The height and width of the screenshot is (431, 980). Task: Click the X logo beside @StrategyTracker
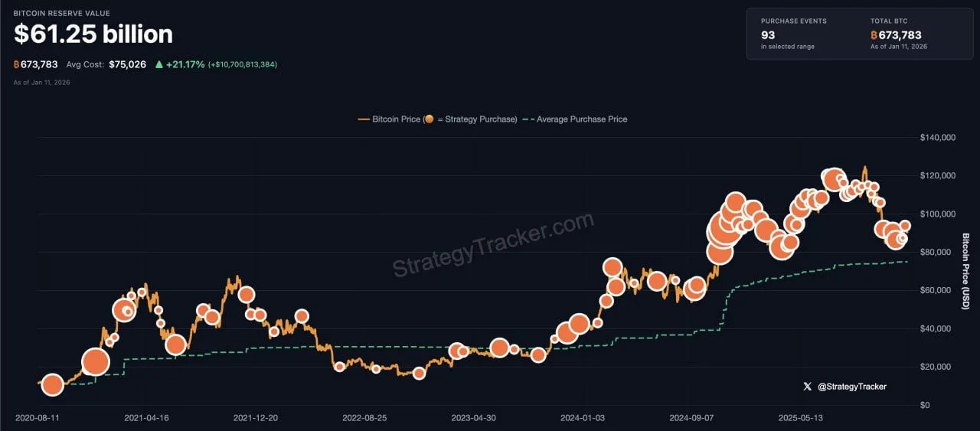[807, 387]
